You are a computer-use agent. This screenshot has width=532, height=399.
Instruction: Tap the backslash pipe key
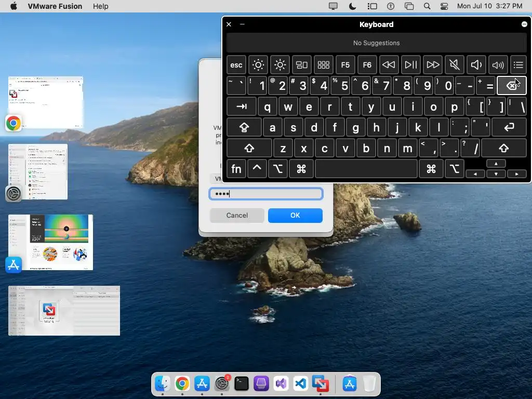pyautogui.click(x=517, y=107)
